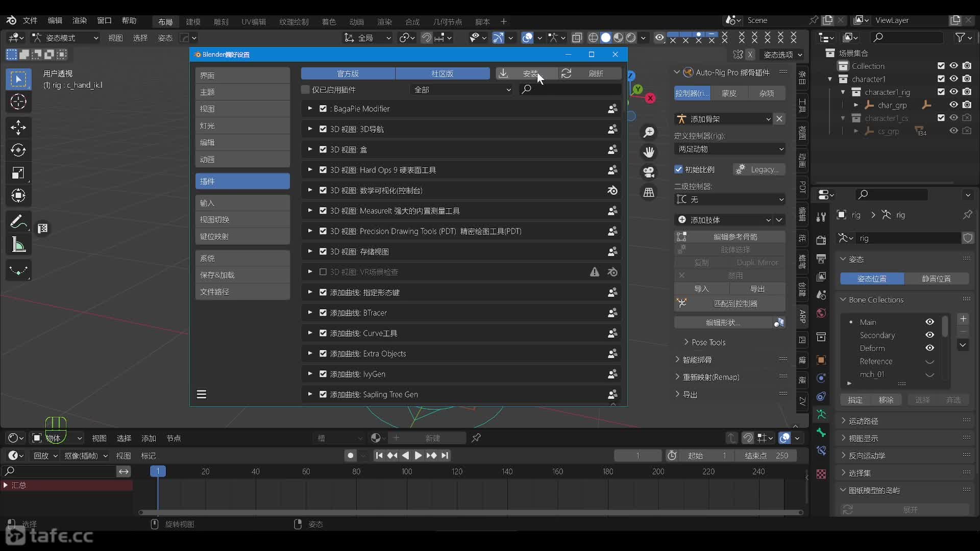Open the 键位映射 preferences section

242,236
